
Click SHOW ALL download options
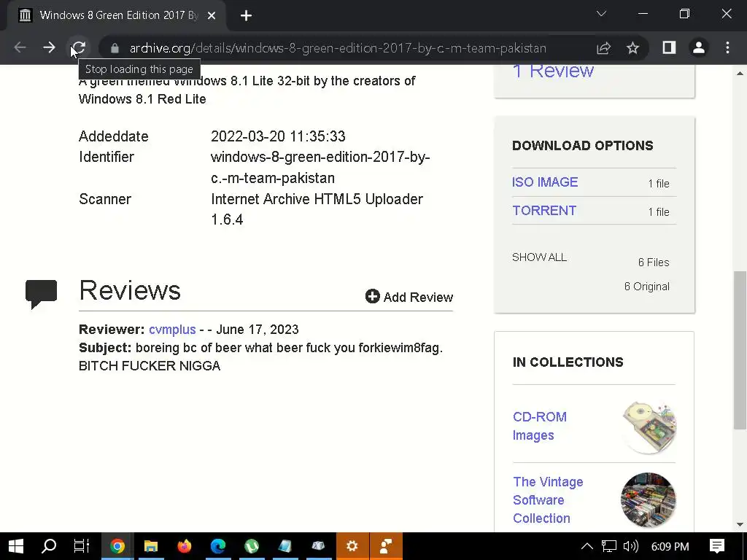[539, 257]
